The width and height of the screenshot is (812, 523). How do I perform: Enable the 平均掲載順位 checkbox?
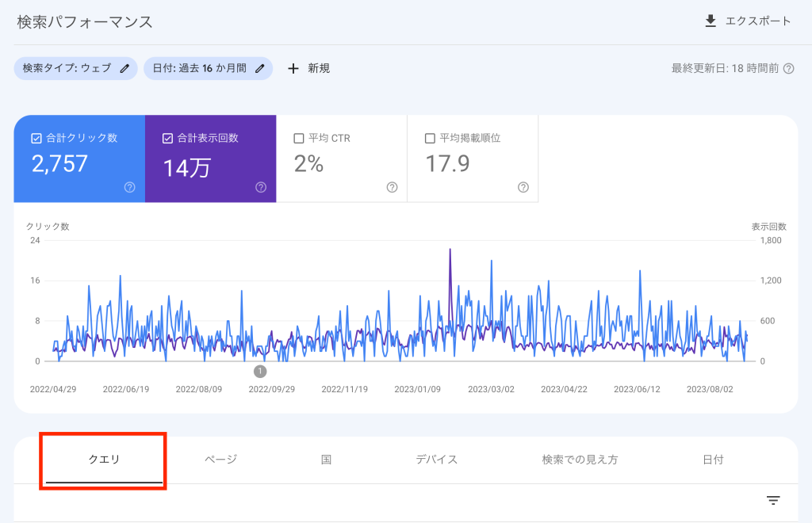pos(430,138)
